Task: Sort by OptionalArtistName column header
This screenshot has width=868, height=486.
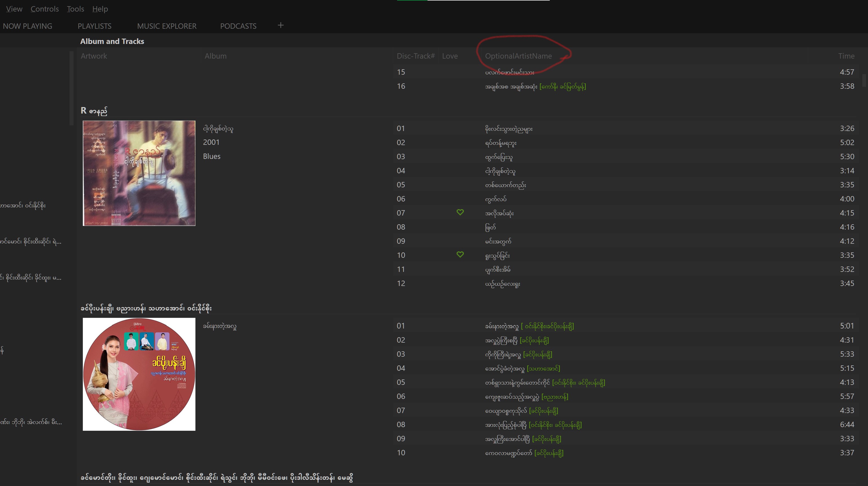Action: [518, 56]
